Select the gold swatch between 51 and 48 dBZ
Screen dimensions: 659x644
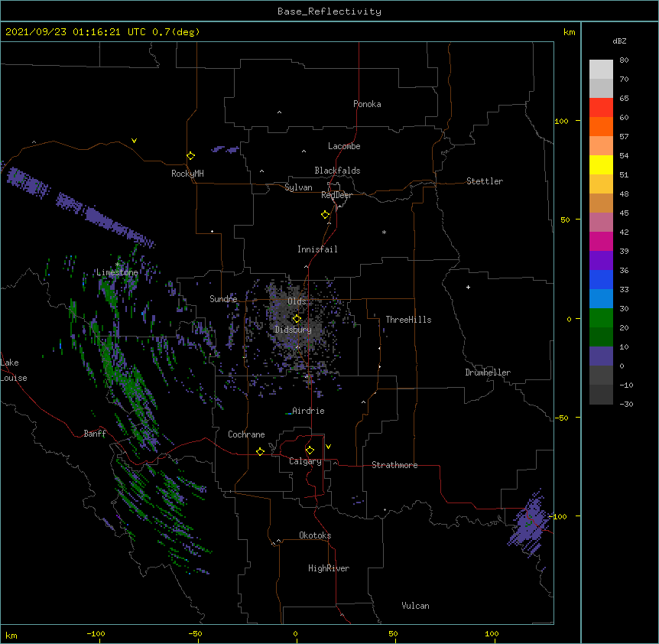601,184
